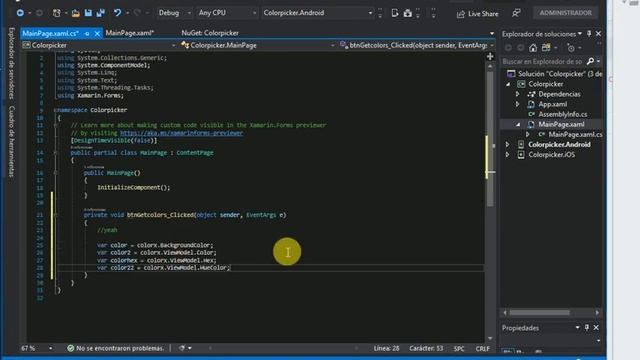Switch to the MainPage.xaml tab

tap(129, 33)
